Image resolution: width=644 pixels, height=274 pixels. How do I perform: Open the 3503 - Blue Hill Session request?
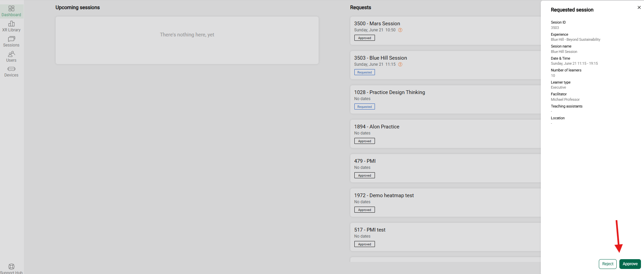coord(445,65)
